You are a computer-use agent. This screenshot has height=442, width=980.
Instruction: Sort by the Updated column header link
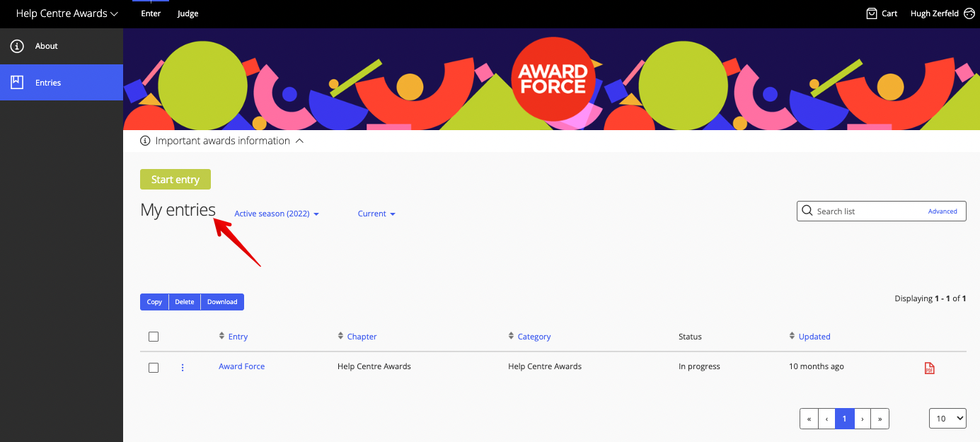pos(814,337)
